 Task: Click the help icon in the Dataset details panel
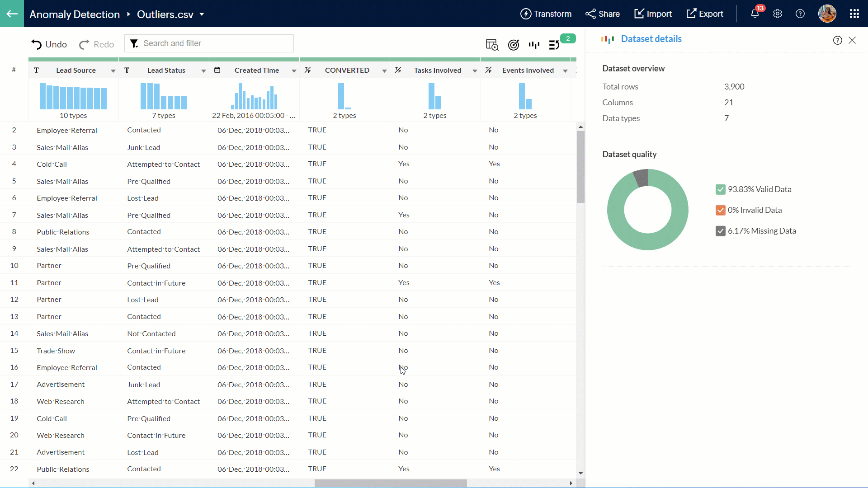(x=837, y=40)
